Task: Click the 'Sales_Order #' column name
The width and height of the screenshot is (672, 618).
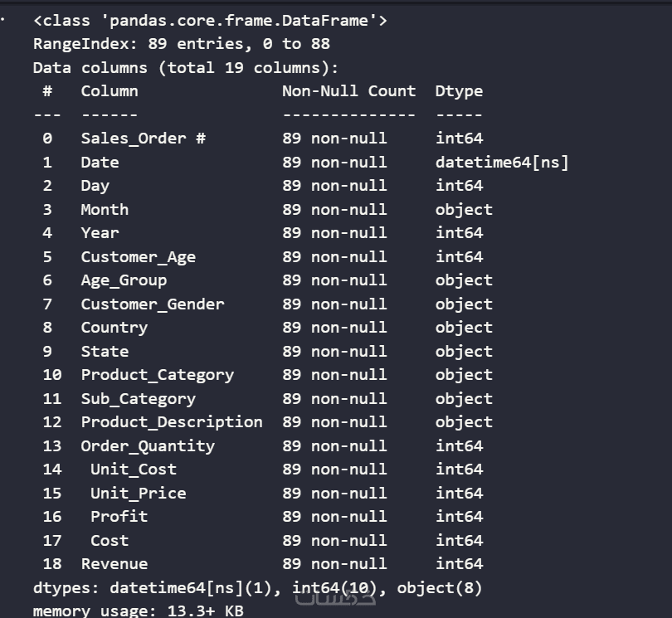Action: click(143, 138)
